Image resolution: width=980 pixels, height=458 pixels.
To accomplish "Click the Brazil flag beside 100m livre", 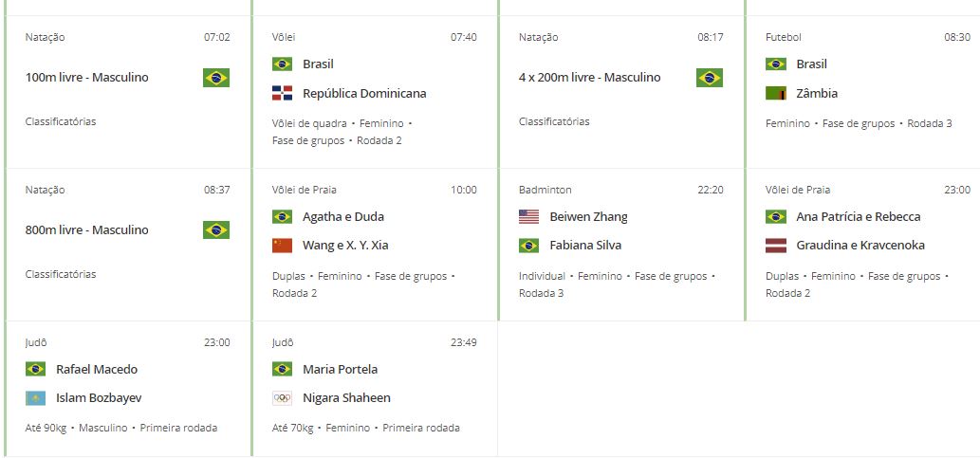I will (x=216, y=78).
